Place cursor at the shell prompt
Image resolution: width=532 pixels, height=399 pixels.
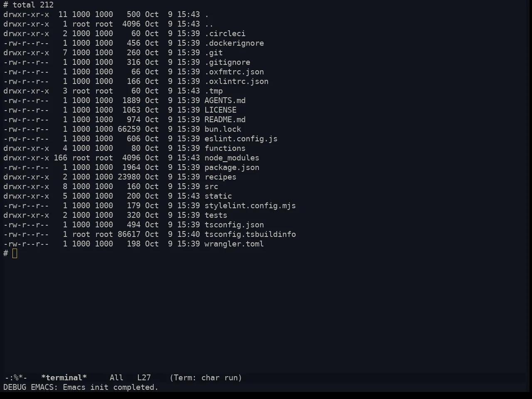[15, 254]
